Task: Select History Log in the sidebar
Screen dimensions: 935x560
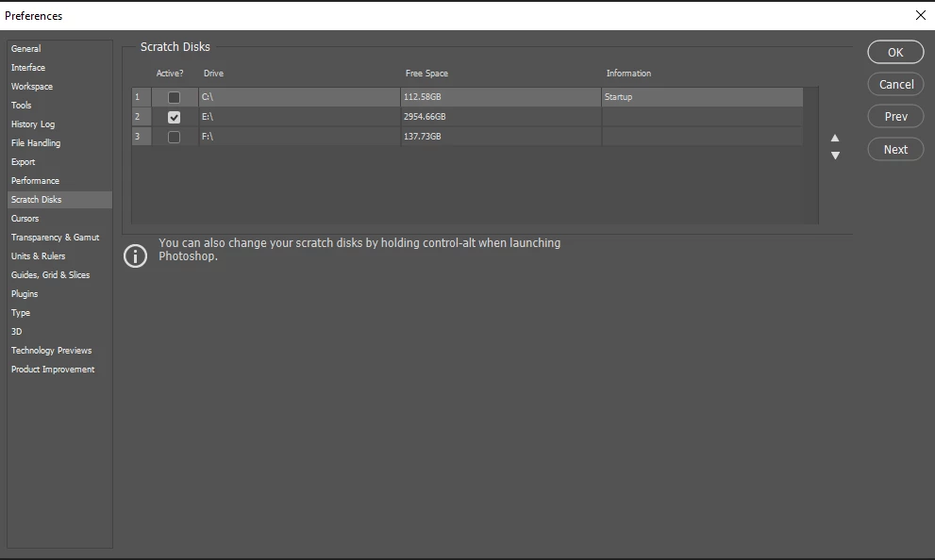Action: (x=59, y=124)
